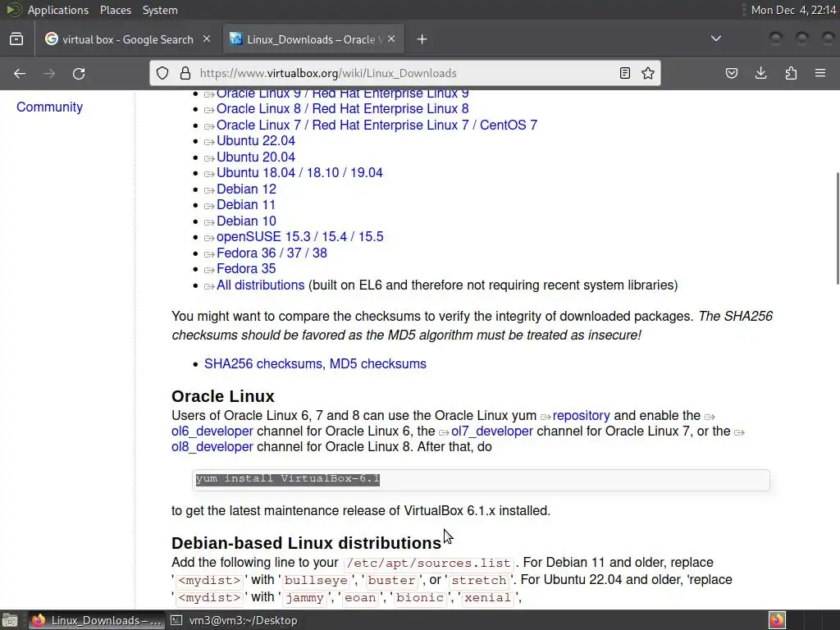The height and width of the screenshot is (630, 840).
Task: Open the System menu
Action: [160, 10]
